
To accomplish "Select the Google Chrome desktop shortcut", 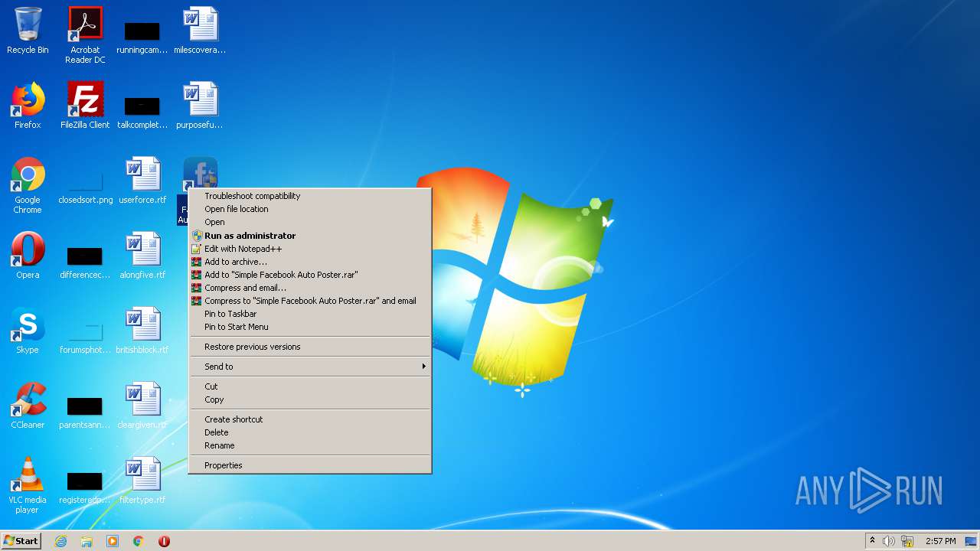I will pyautogui.click(x=28, y=185).
